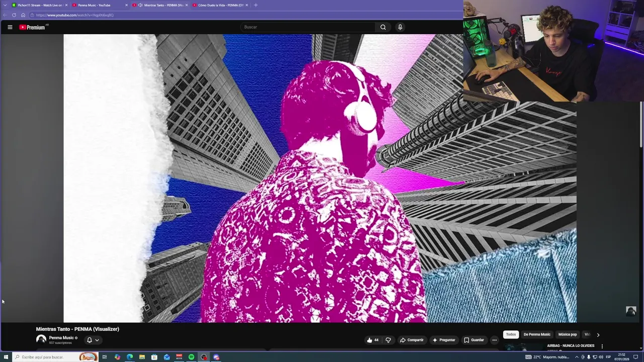This screenshot has width=644, height=362.
Task: Open AIRBAG - NUNCA LO OLVIDES video
Action: [x=571, y=346]
